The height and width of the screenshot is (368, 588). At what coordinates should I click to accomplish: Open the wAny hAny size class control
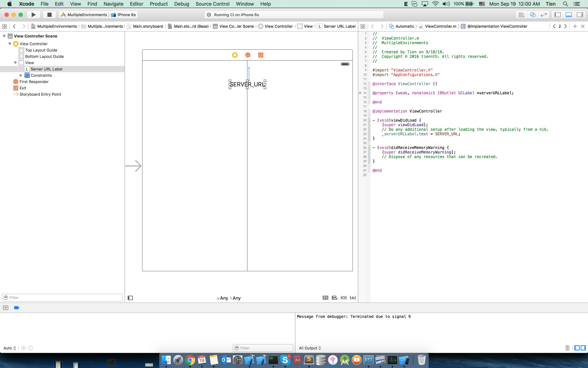tap(229, 298)
